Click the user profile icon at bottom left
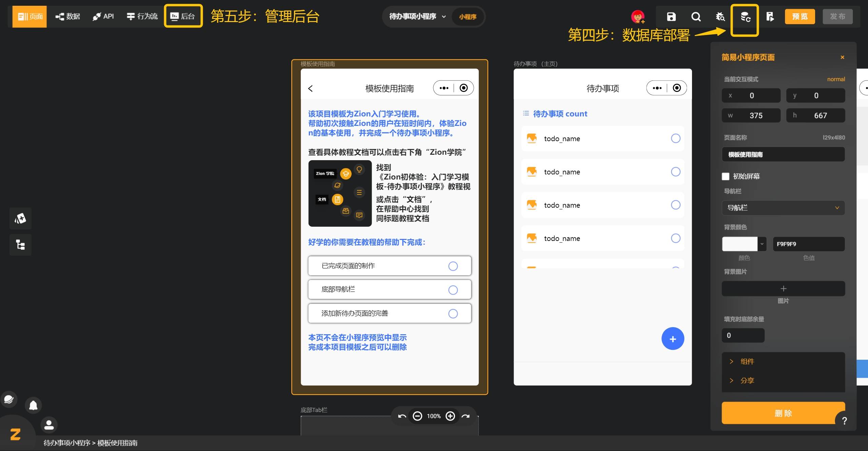 tap(49, 425)
